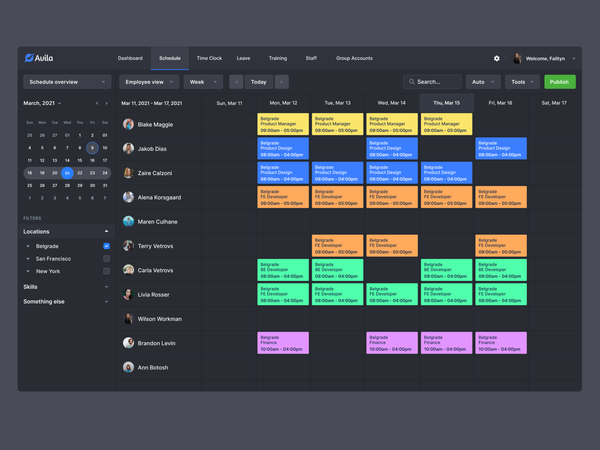Screen dimensions: 600x450
Task: Open the Employee view dropdown
Action: pyautogui.click(x=149, y=82)
